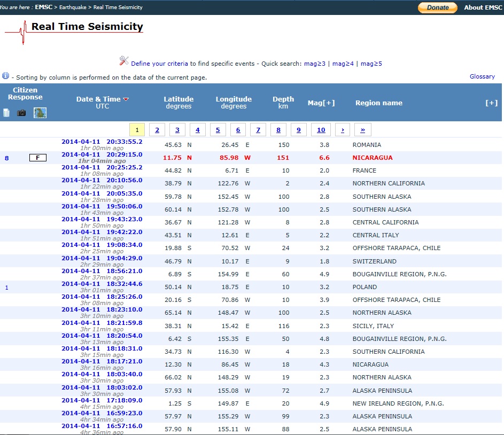Click SICILY, ITALY region name cell
Viewport: 504px width, 435px height.
[373, 326]
